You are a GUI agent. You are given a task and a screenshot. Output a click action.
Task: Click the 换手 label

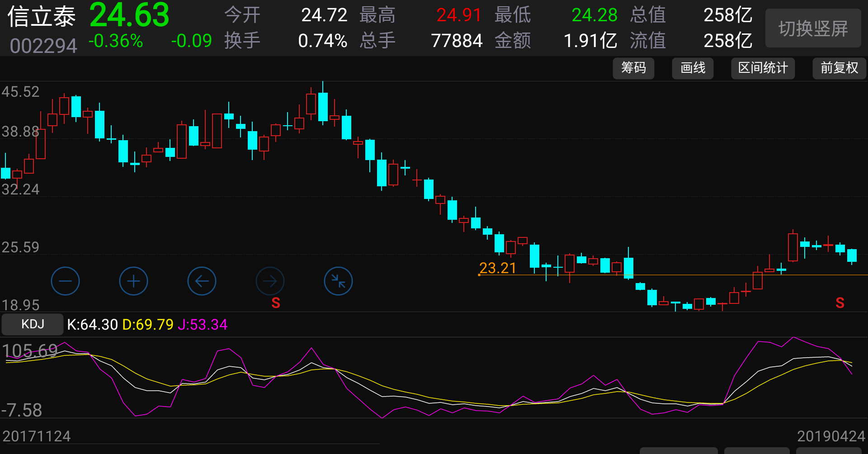click(x=242, y=41)
